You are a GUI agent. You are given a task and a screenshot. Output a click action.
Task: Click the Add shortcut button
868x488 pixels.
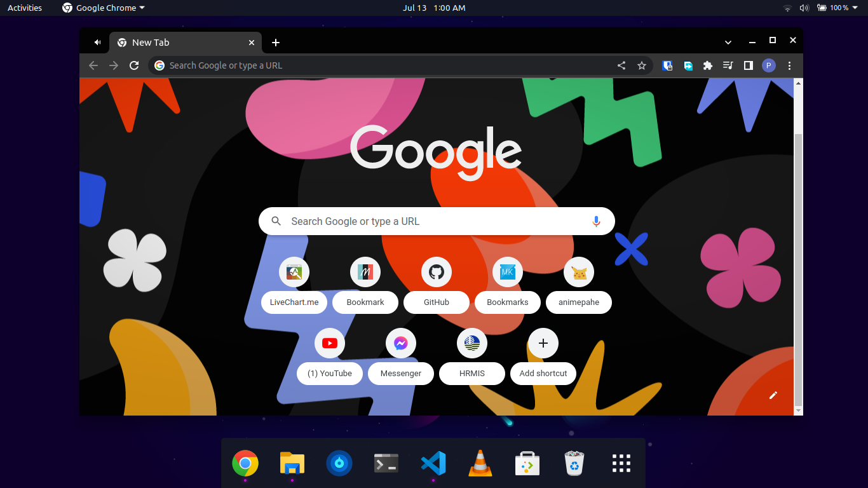(x=543, y=356)
